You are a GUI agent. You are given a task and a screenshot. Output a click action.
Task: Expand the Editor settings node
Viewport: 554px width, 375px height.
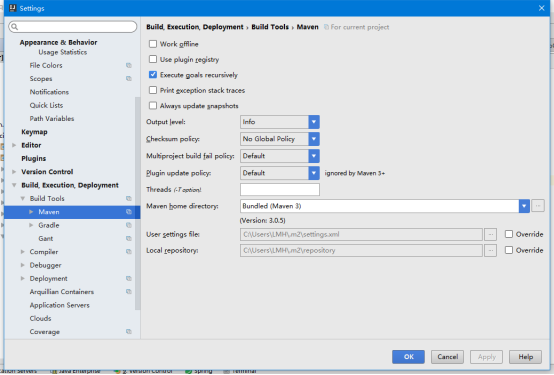click(x=14, y=145)
